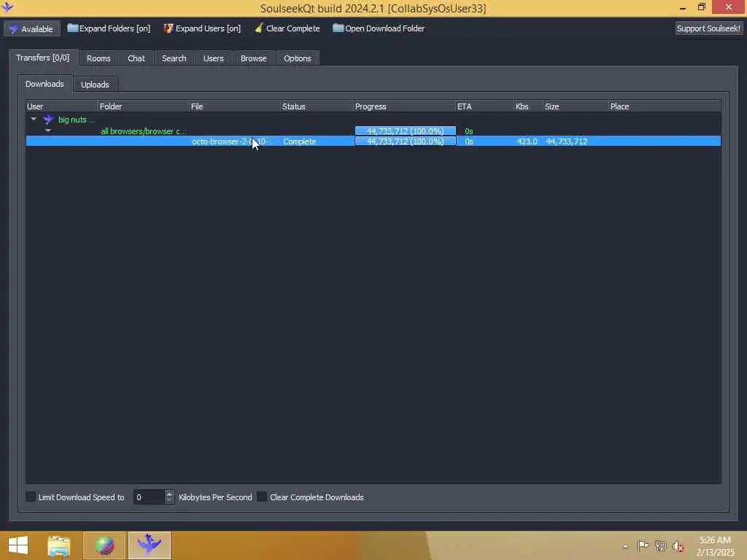Screen dimensions: 747x560
Task: Open the Options tab
Action: (298, 58)
